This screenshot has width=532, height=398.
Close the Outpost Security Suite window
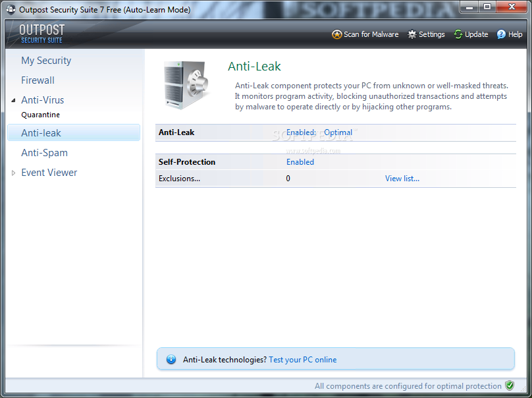512,7
